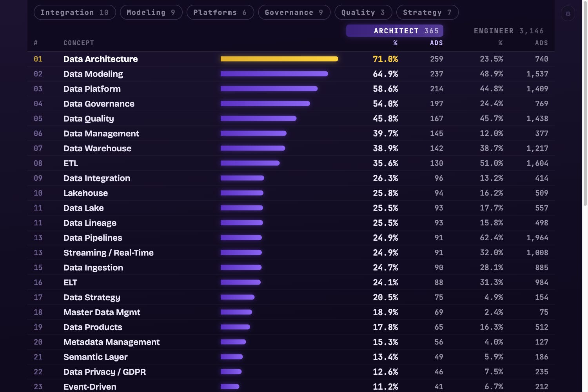
Task: Switch to the ENGINEER 3,146 column tab
Action: 508,31
